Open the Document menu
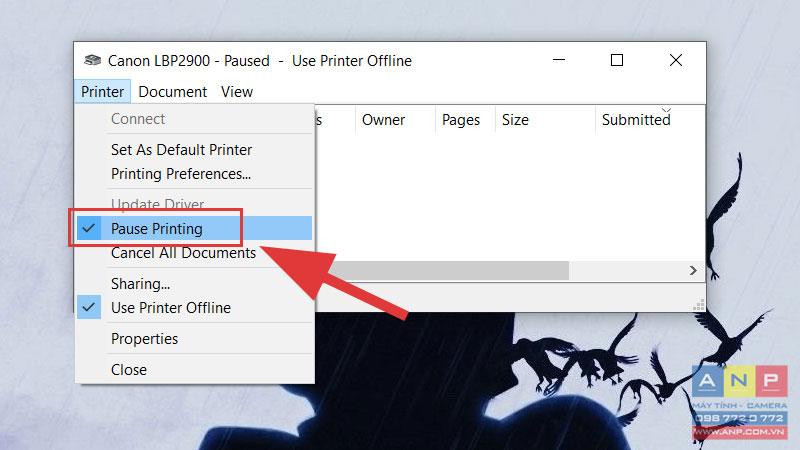Viewport: 800px width, 450px height. coord(172,92)
